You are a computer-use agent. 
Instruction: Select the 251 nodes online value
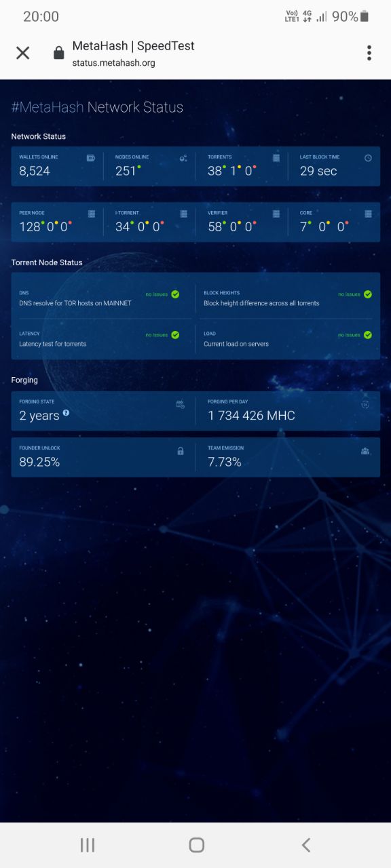(x=126, y=171)
